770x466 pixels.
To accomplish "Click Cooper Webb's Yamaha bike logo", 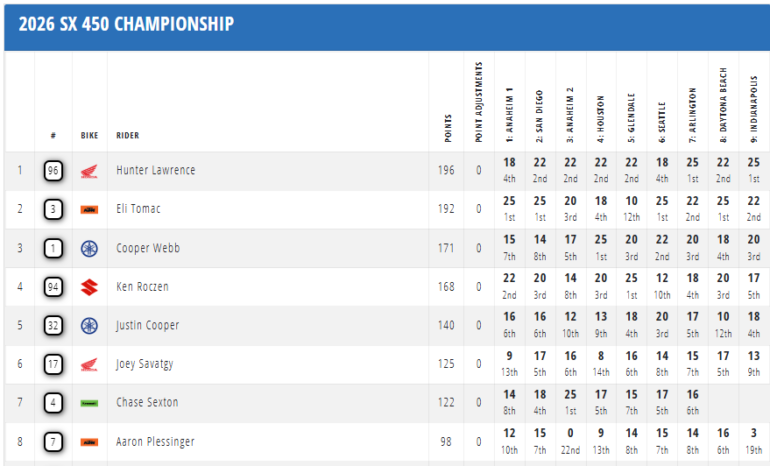I will click(89, 248).
